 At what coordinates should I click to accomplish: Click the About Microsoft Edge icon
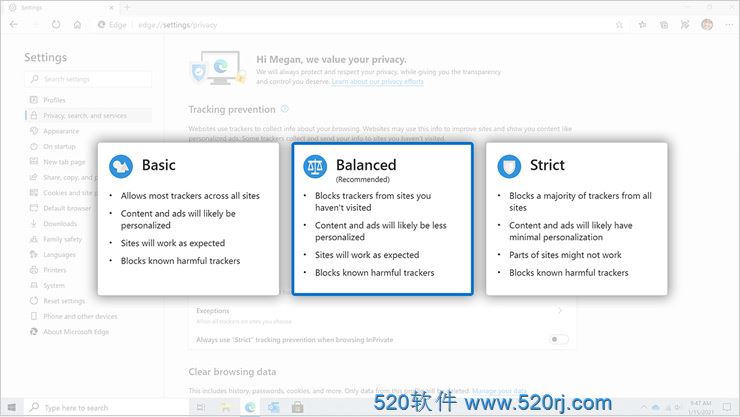pyautogui.click(x=34, y=332)
